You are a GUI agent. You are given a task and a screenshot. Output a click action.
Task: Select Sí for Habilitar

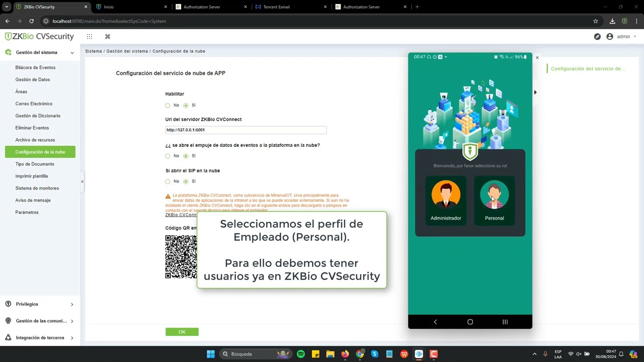186,106
